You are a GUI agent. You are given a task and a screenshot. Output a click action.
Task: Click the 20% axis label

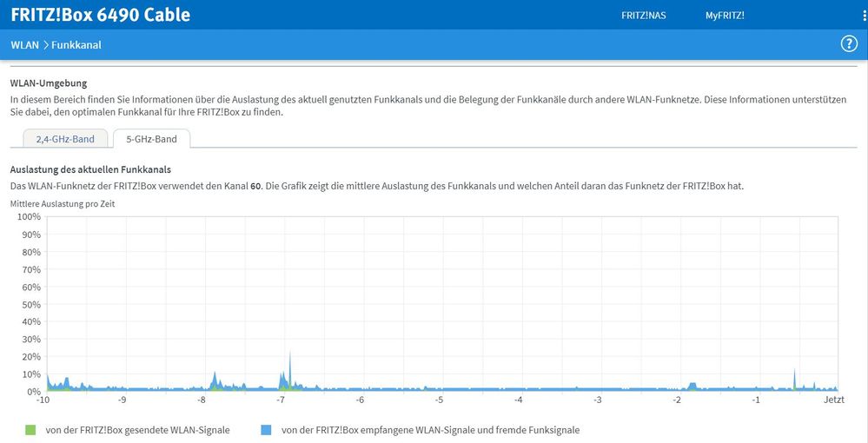coord(31,357)
